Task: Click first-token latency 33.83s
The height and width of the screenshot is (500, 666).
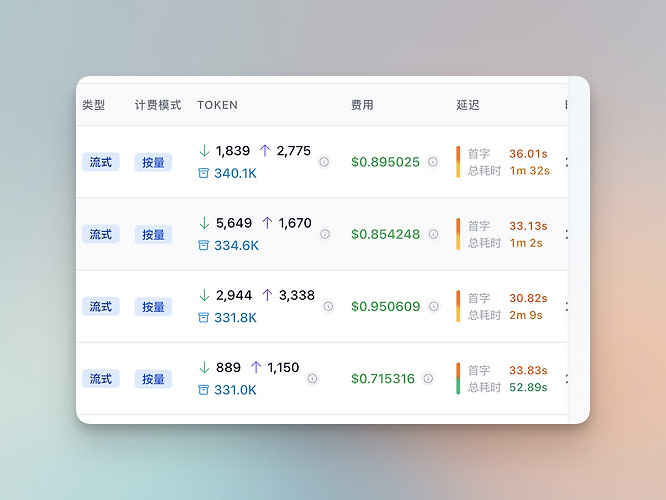Action: click(x=528, y=370)
